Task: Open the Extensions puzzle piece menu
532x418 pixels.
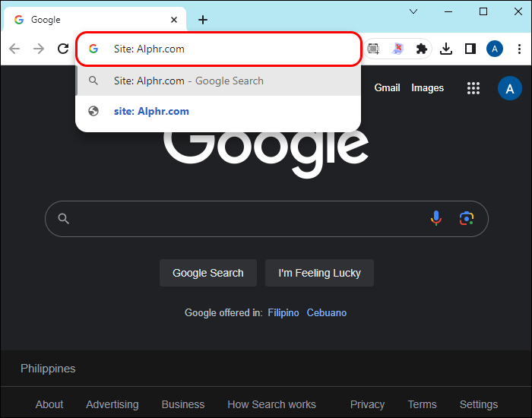Action: point(421,49)
